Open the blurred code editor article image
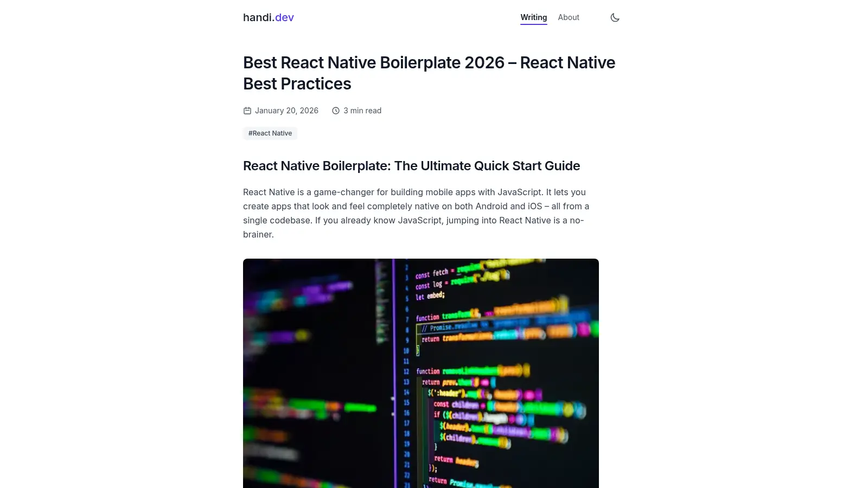The height and width of the screenshot is (488, 868). (x=421, y=373)
